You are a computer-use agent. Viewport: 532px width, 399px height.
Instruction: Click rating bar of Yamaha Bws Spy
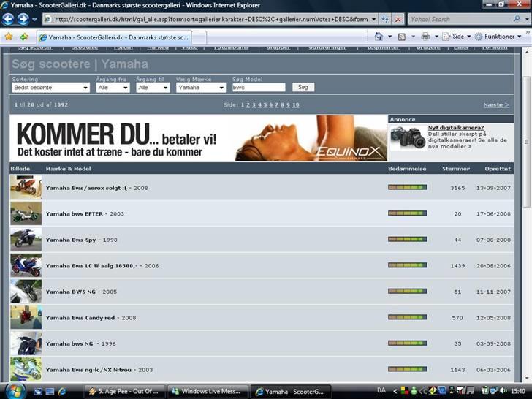pyautogui.click(x=407, y=239)
